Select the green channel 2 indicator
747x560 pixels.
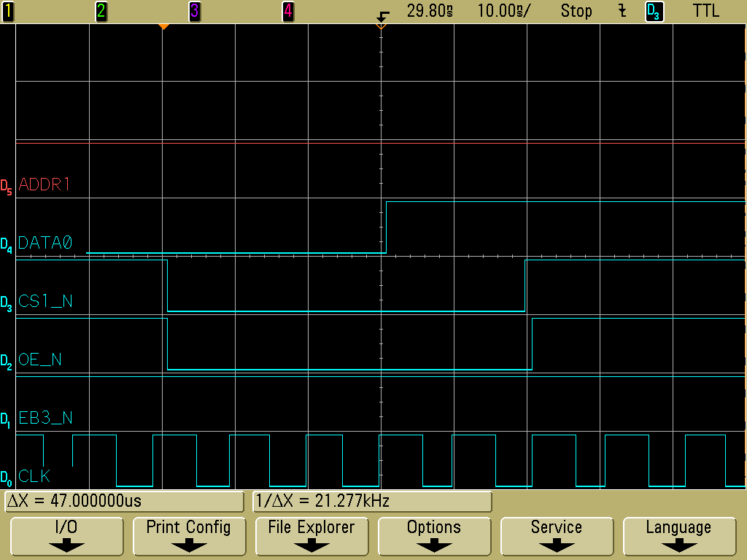[101, 11]
